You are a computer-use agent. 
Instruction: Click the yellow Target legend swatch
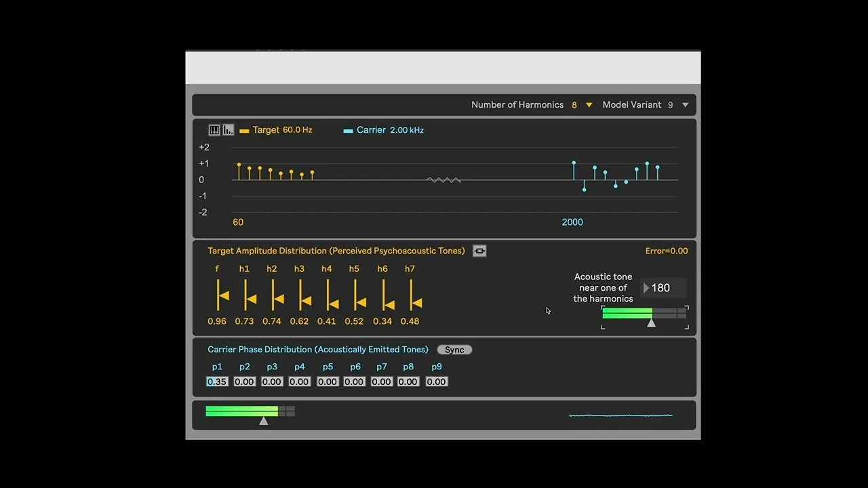click(x=244, y=131)
